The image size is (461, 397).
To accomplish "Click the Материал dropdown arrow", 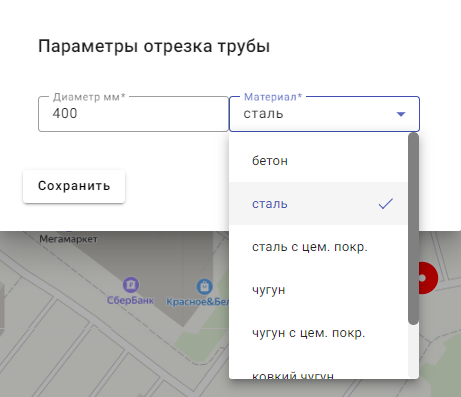I will coord(401,114).
